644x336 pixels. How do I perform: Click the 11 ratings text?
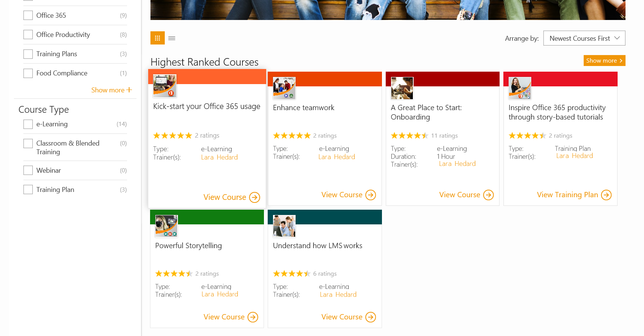point(445,136)
